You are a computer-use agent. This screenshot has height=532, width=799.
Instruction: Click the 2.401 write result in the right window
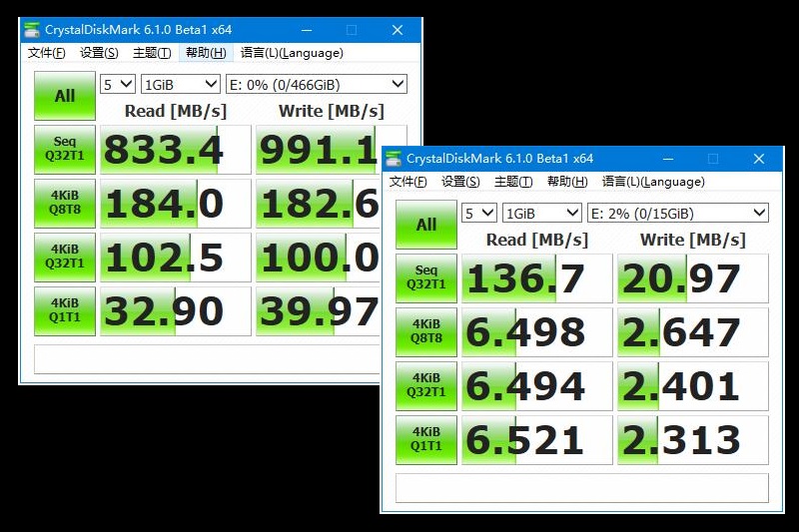click(693, 386)
